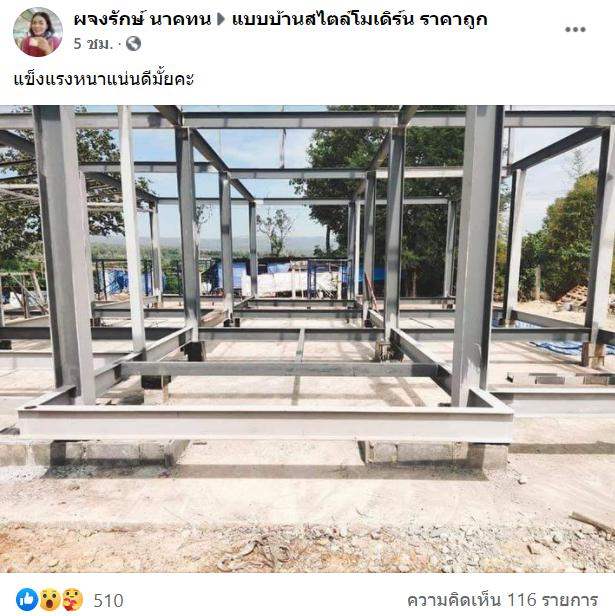Viewport: 615px width, 616px height.
Task: Click the Wow reaction emoji icon
Action: coord(50,600)
